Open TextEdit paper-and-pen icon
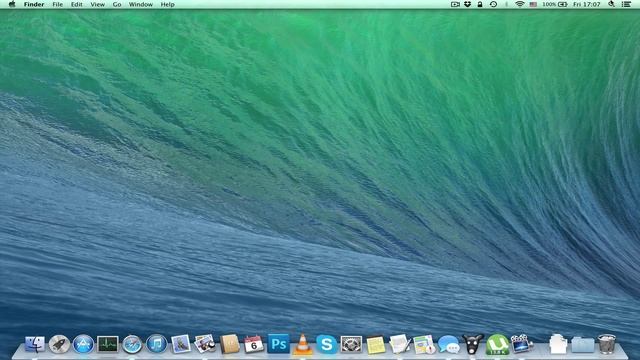This screenshot has height=360, width=640. 400,344
